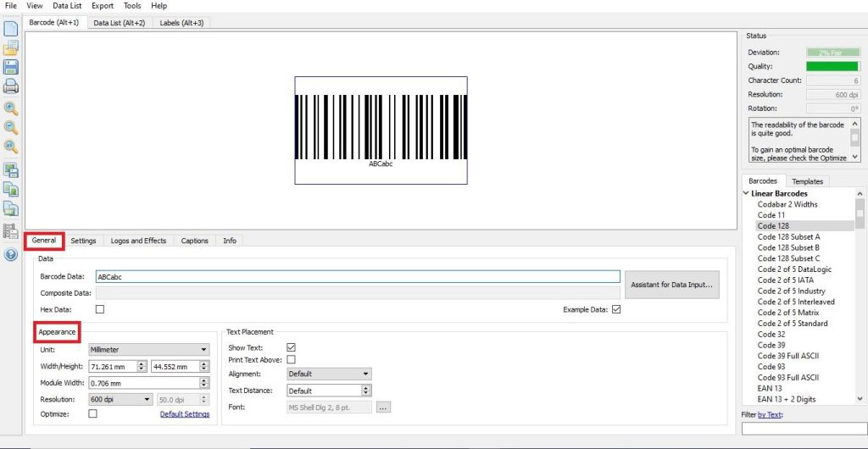
Task: Open the Alignment dropdown showing Default
Action: 329,374
